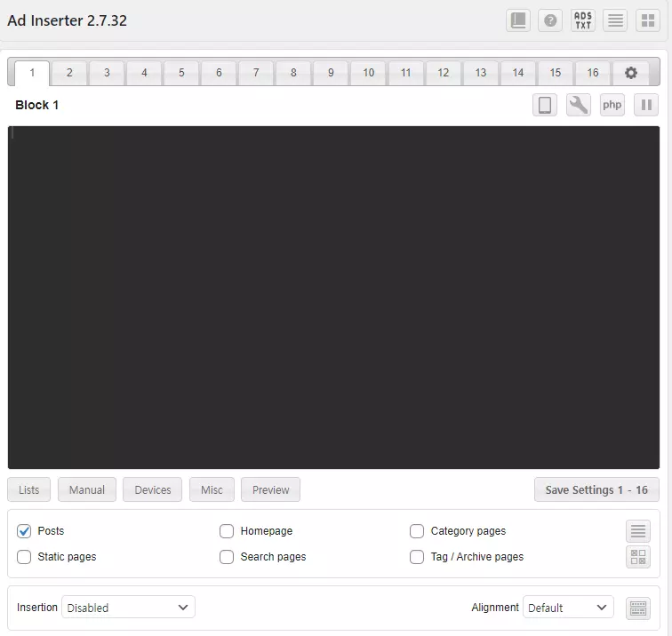672x636 pixels.
Task: Open custom CSS keyboard icon beside Alignment
Action: (637, 608)
